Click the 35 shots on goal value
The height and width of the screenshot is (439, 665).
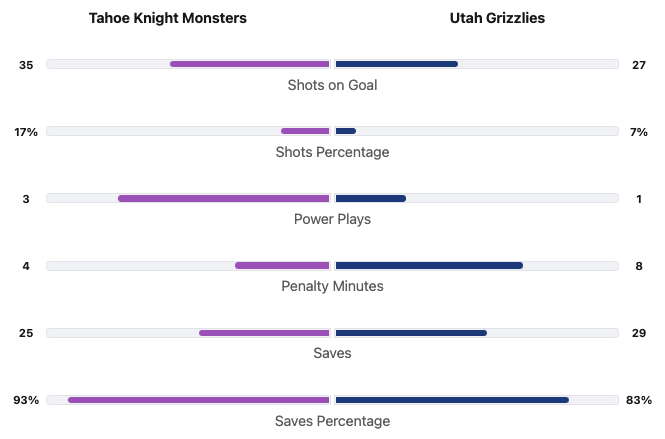pyautogui.click(x=26, y=65)
